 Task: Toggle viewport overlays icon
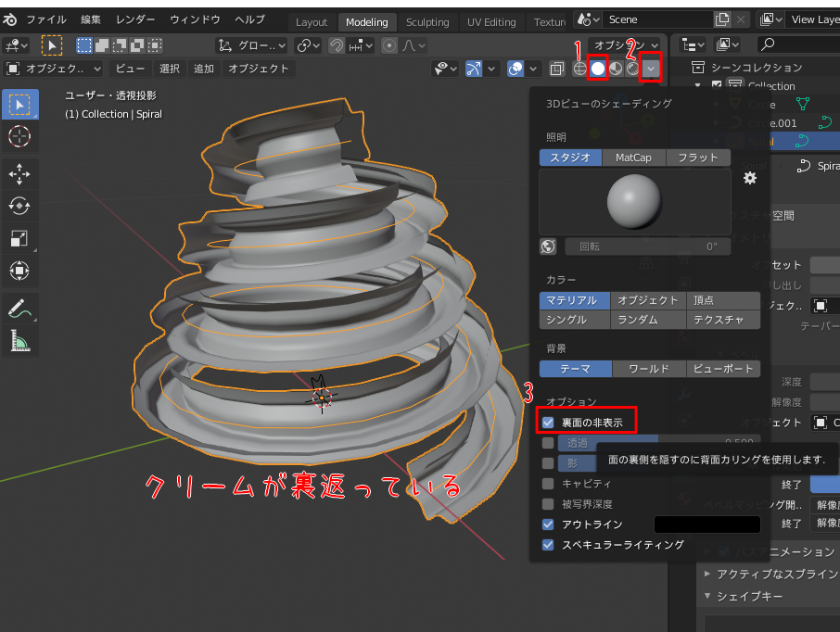pyautogui.click(x=515, y=69)
